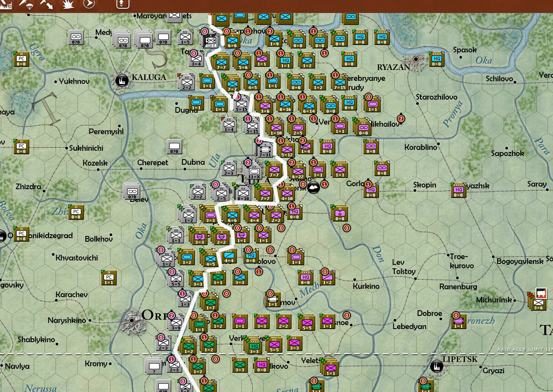Select the black 4=14 unit counter
553x392 pixels.
pyautogui.click(x=210, y=40)
